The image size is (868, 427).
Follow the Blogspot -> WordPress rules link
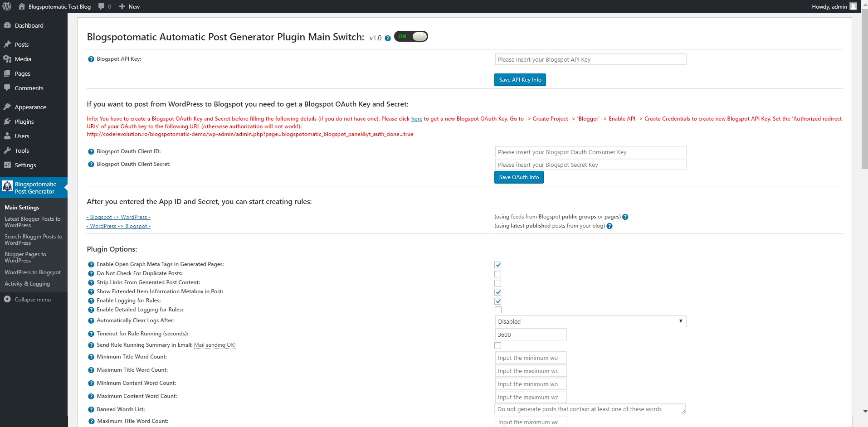pyautogui.click(x=118, y=217)
